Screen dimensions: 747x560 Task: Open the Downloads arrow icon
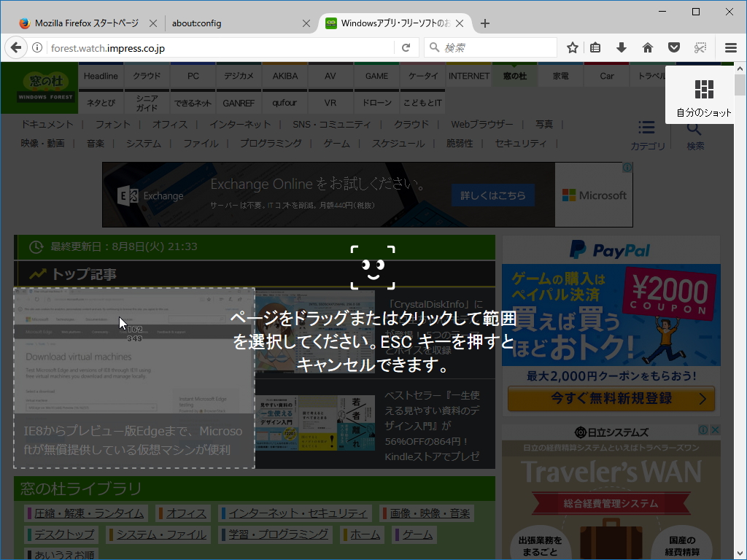[621, 47]
